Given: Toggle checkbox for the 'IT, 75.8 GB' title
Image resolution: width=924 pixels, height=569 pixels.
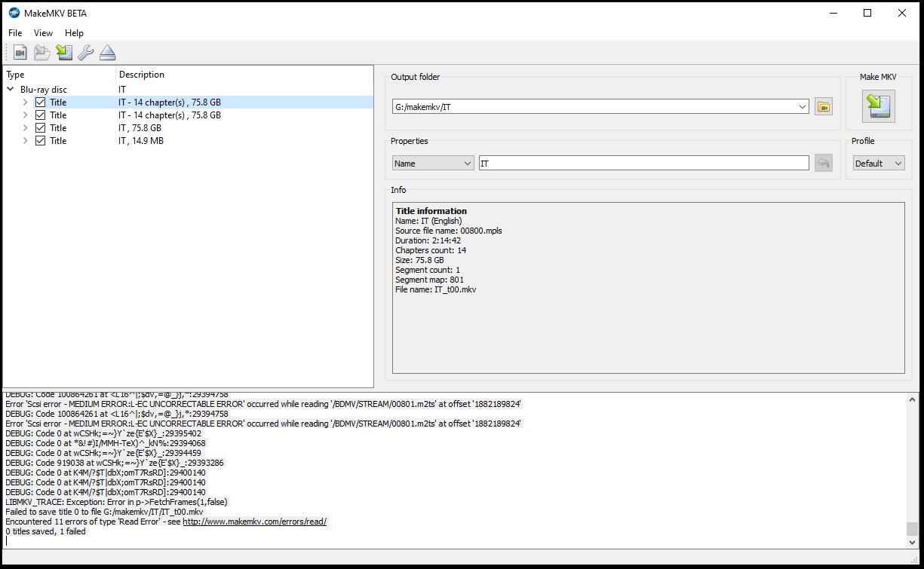Looking at the screenshot, I should [x=41, y=128].
